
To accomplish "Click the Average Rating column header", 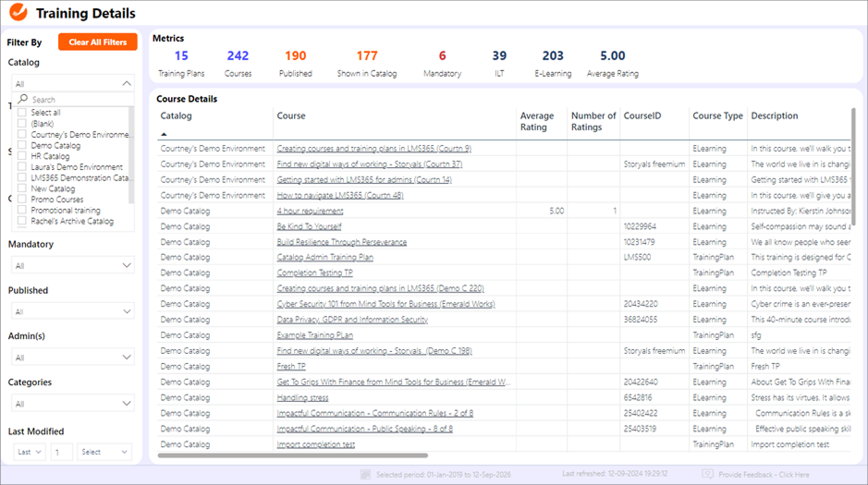I will (537, 122).
